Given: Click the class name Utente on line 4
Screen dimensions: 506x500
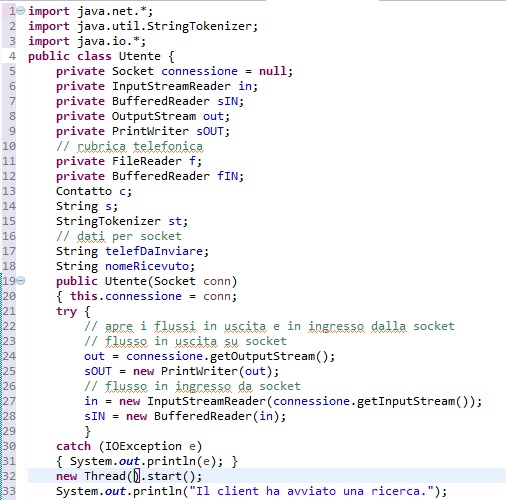Looking at the screenshot, I should (140, 56).
